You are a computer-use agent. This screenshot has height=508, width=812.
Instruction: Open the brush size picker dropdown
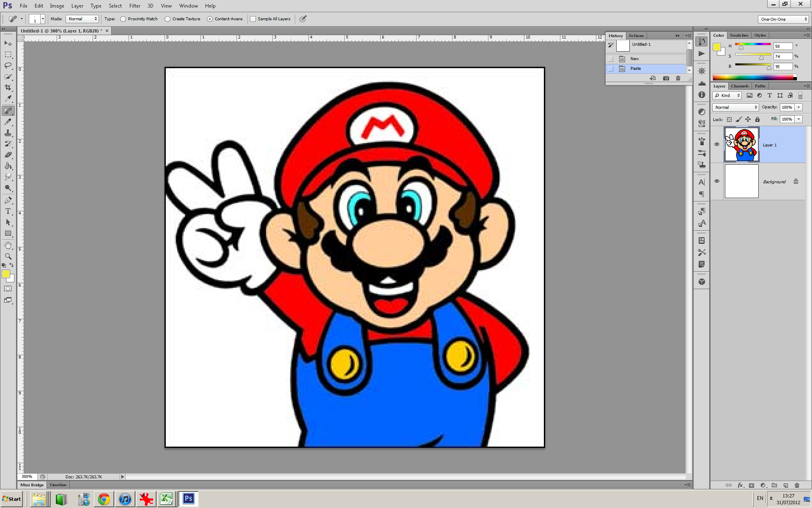(x=43, y=19)
